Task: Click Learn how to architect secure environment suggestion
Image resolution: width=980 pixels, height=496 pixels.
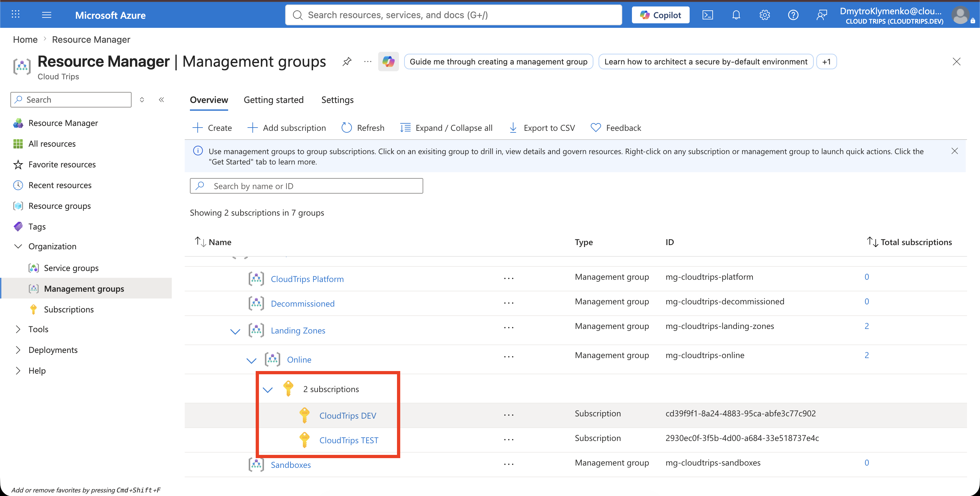Action: click(706, 62)
